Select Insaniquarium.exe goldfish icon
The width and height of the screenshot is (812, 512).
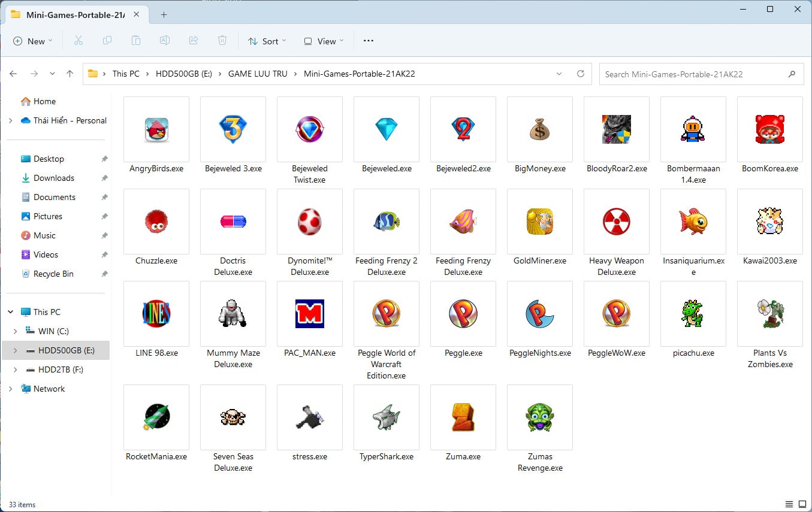(x=693, y=222)
